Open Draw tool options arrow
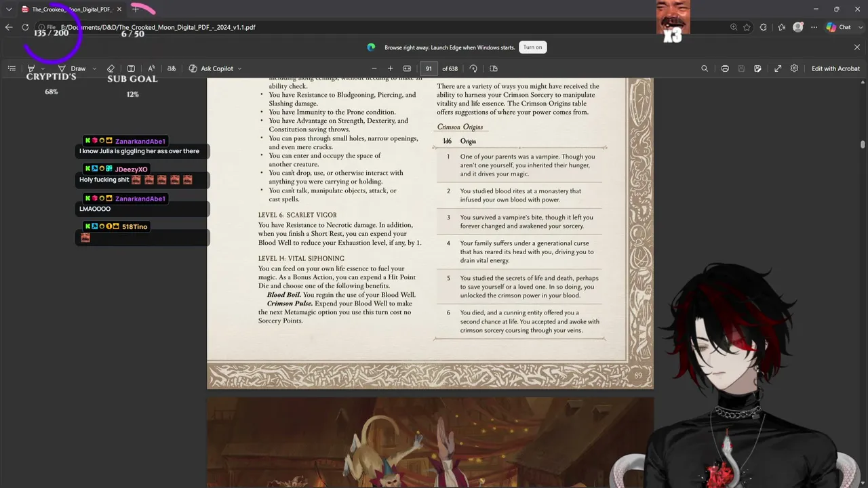This screenshot has width=868, height=488. tap(94, 68)
